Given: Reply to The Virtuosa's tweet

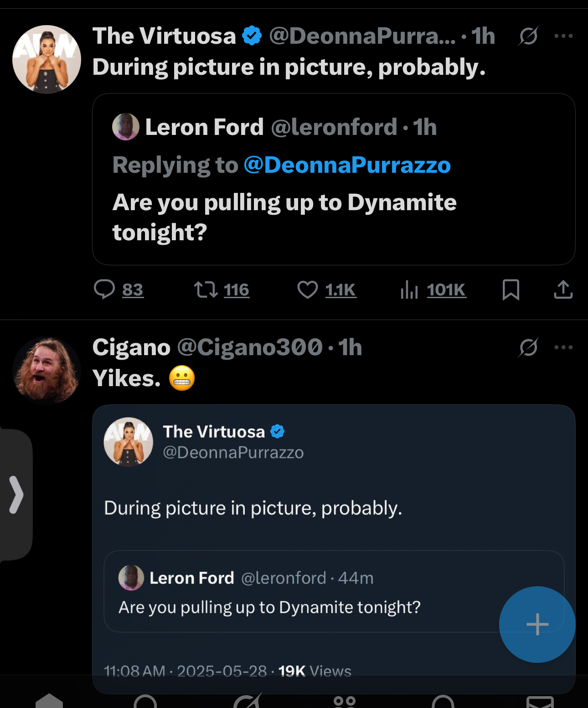Looking at the screenshot, I should click(x=105, y=289).
